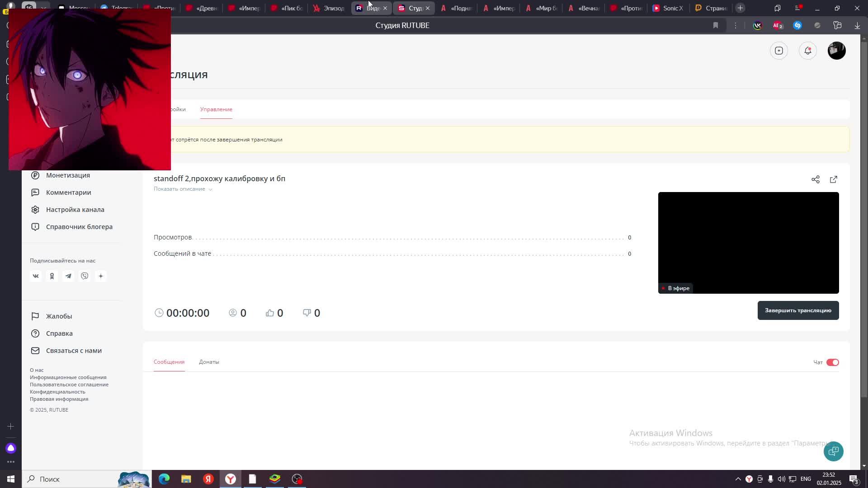Click the add video upload icon
Image resolution: width=868 pixels, height=488 pixels.
pos(778,51)
